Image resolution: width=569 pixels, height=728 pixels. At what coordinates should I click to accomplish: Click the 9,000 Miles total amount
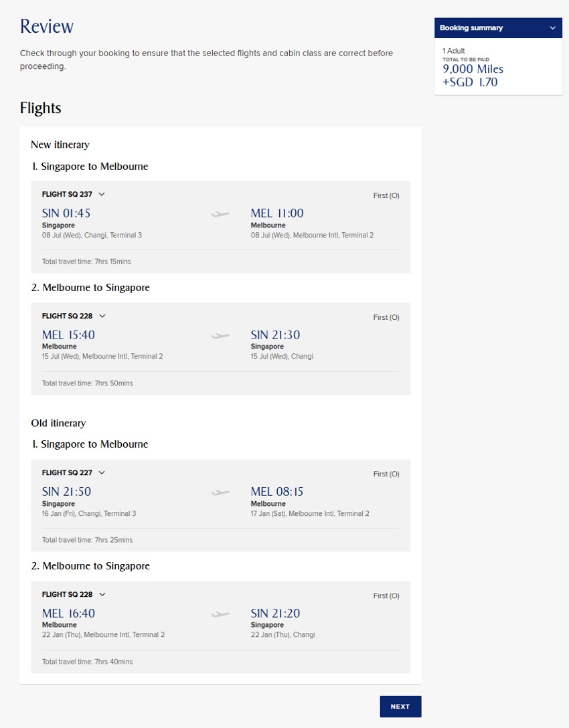[473, 69]
